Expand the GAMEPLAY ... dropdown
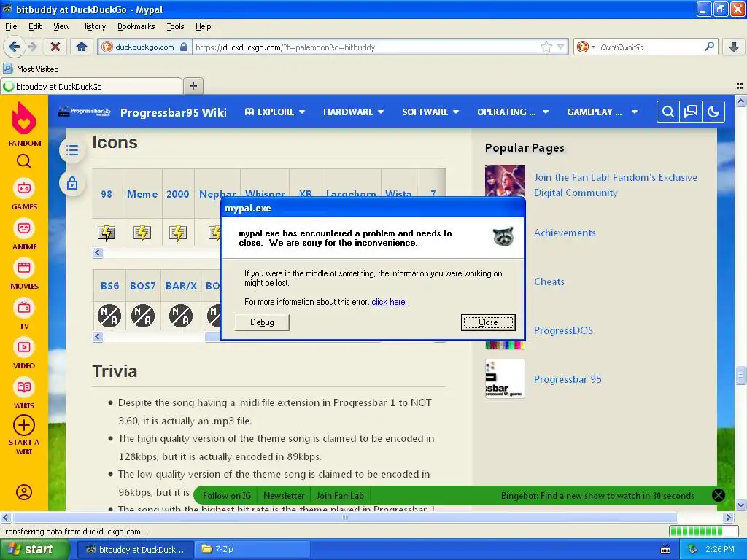This screenshot has width=747, height=560. (x=602, y=112)
